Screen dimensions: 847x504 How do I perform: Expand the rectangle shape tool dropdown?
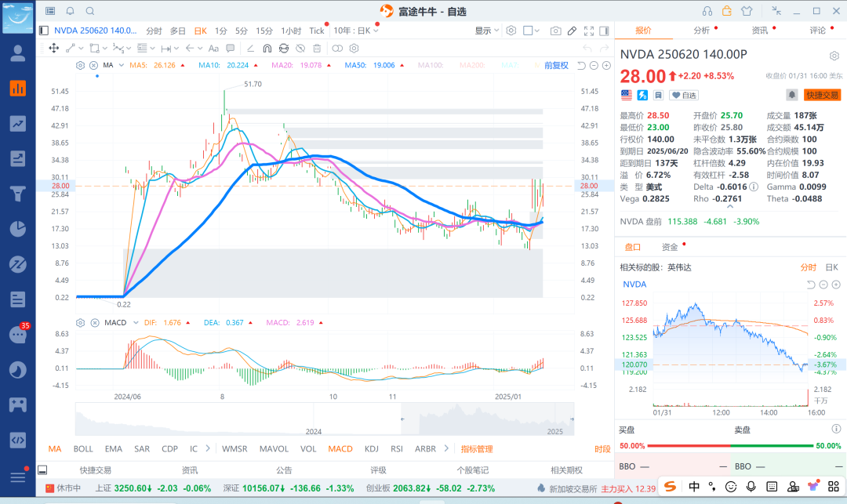tap(105, 48)
